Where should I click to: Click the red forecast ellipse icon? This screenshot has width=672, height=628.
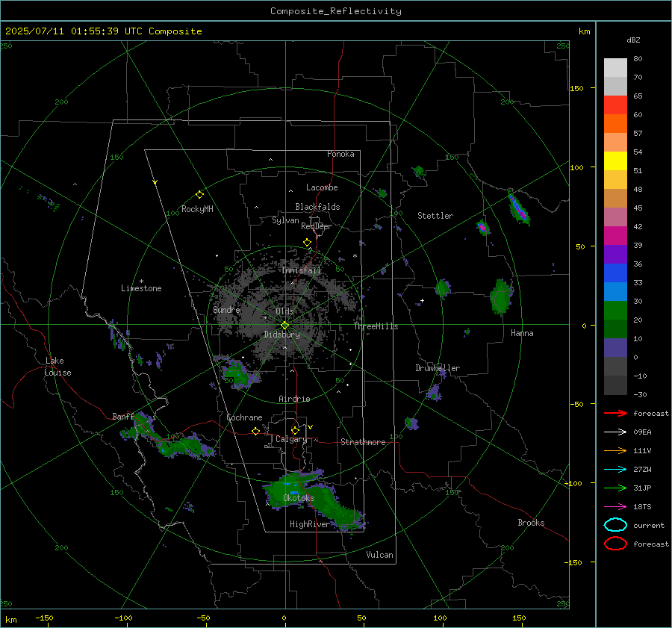click(x=615, y=544)
